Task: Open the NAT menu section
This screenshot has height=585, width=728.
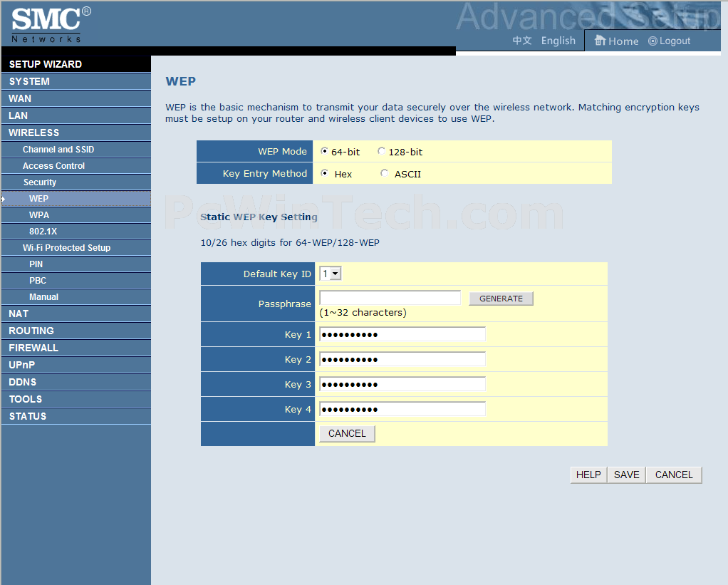Action: coord(76,314)
